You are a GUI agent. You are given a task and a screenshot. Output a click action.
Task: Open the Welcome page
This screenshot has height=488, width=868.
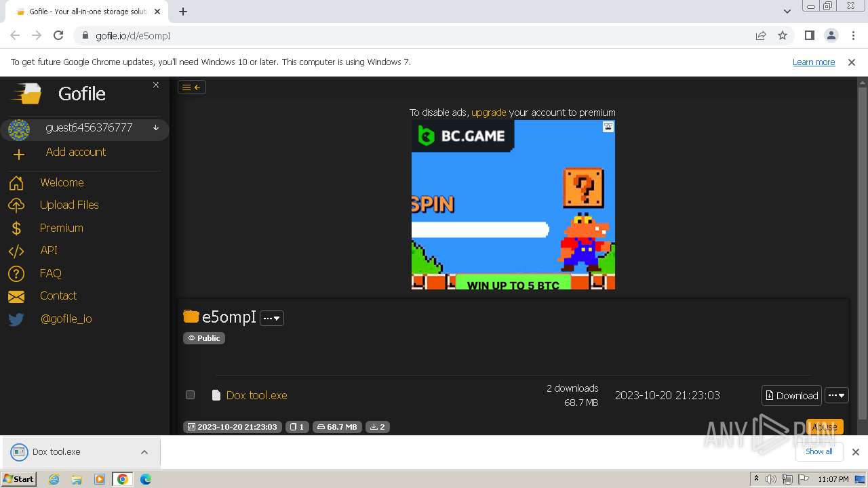62,182
